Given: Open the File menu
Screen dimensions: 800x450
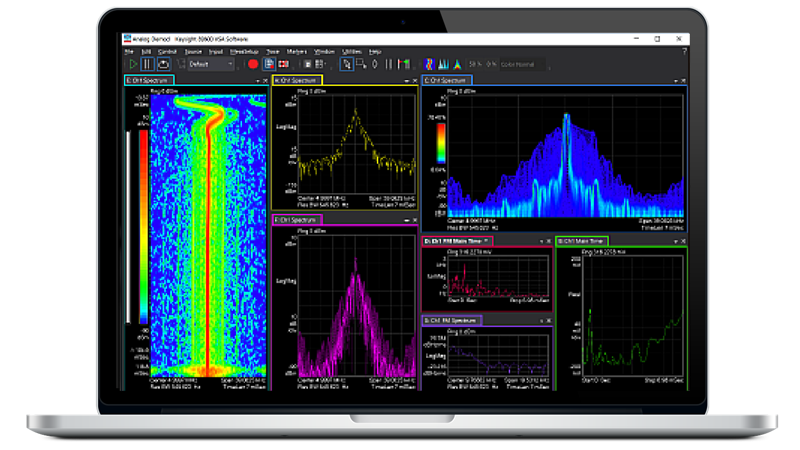Looking at the screenshot, I should click(129, 52).
